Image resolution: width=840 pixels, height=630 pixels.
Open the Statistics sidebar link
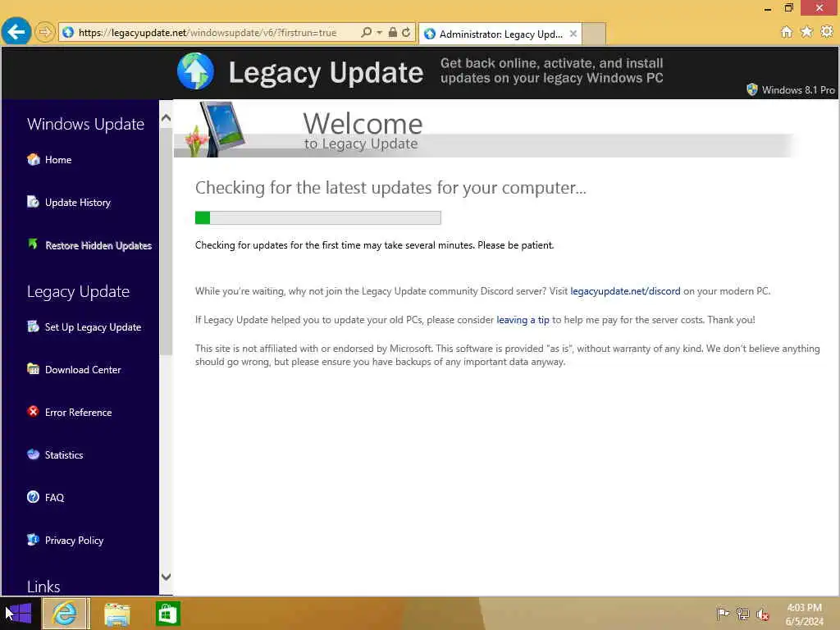[x=64, y=454]
